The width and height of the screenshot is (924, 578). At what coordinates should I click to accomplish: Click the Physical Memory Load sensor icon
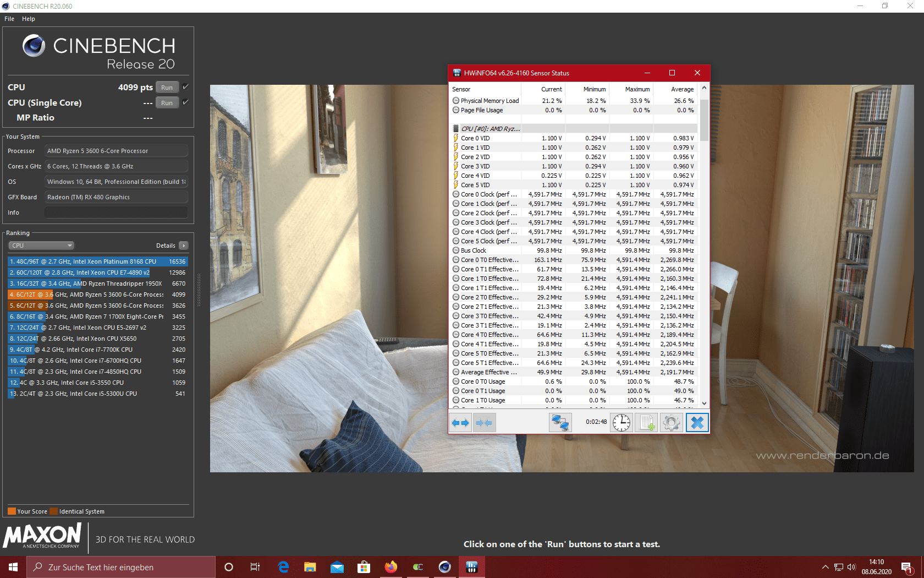pos(456,101)
